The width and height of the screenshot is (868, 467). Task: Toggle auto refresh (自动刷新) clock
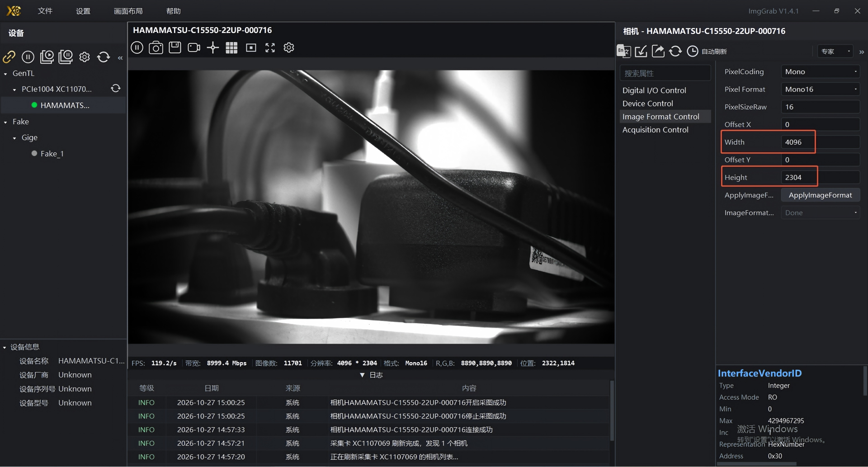click(693, 51)
